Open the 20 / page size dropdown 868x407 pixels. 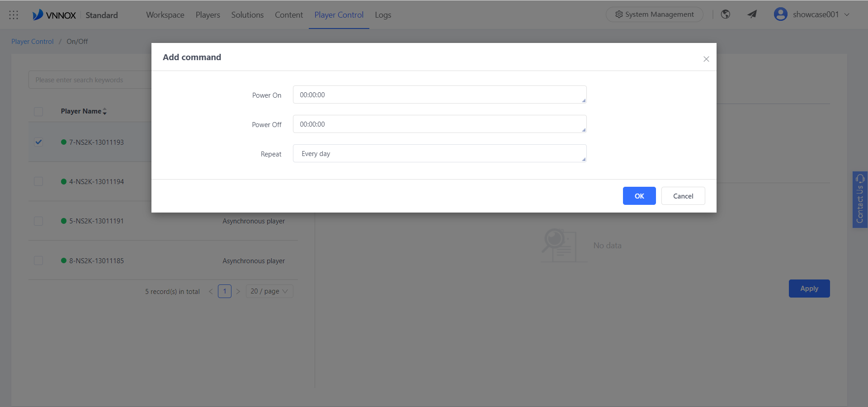(269, 291)
